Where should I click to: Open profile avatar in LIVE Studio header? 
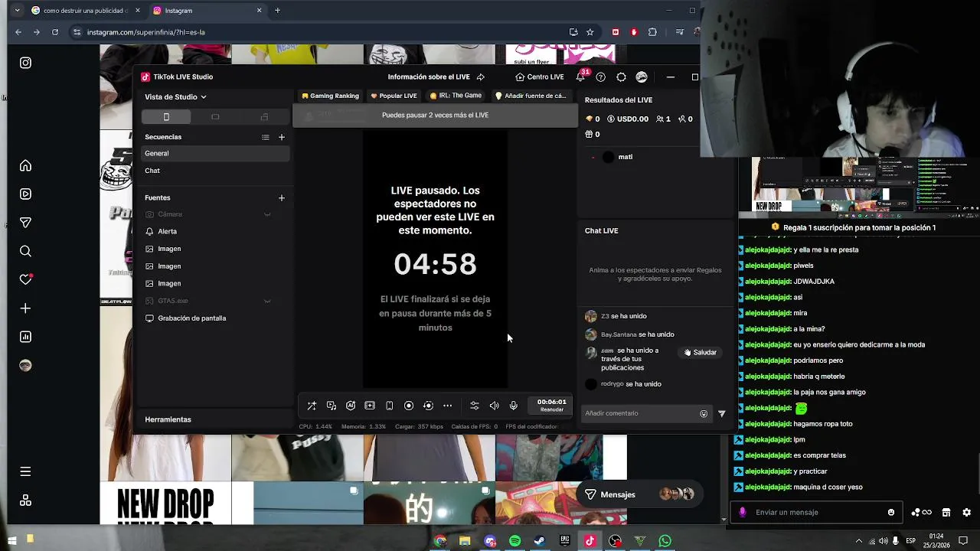point(642,77)
